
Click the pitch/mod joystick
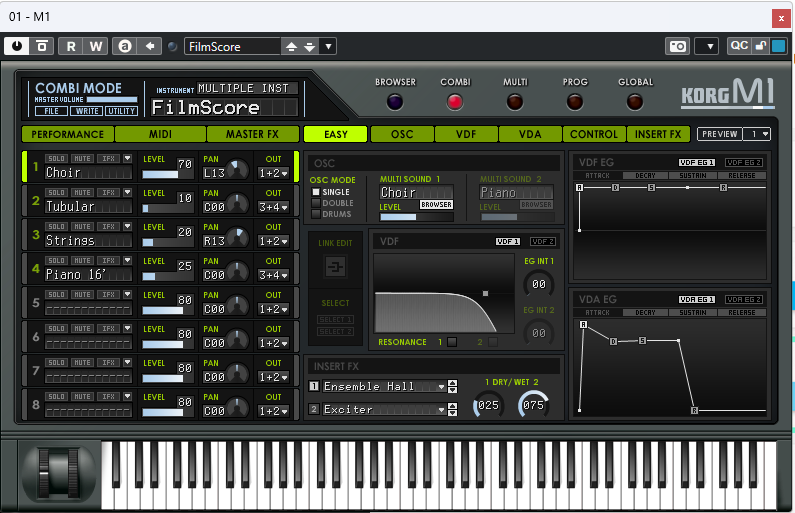(59, 471)
